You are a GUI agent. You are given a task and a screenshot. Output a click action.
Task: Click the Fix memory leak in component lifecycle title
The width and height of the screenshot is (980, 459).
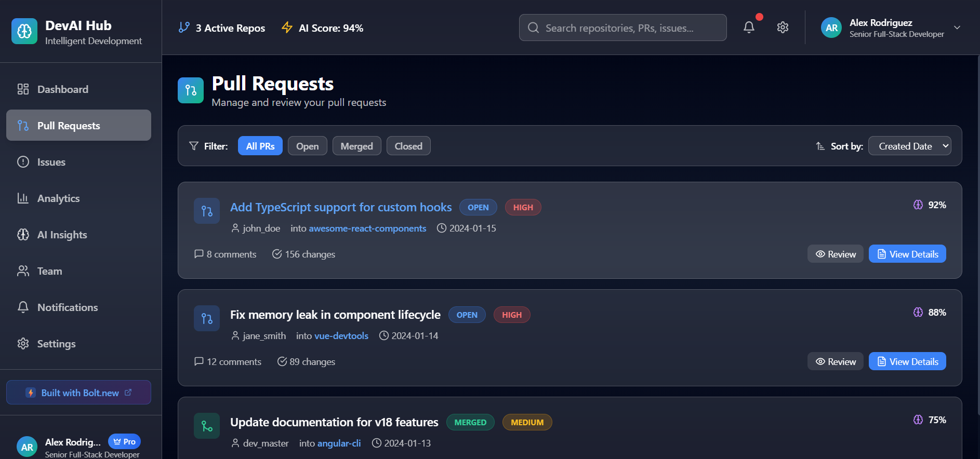[335, 315]
